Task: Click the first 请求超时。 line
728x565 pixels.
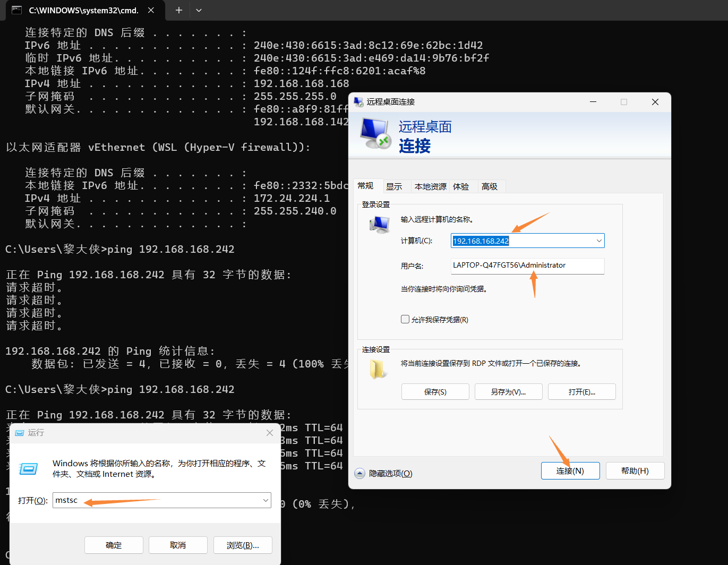Action: tap(35, 287)
